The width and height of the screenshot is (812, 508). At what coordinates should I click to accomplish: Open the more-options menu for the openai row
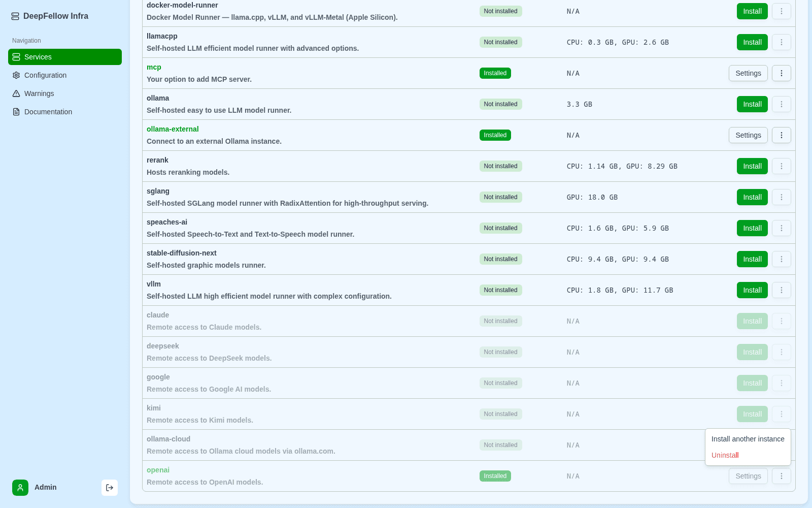pyautogui.click(x=782, y=476)
